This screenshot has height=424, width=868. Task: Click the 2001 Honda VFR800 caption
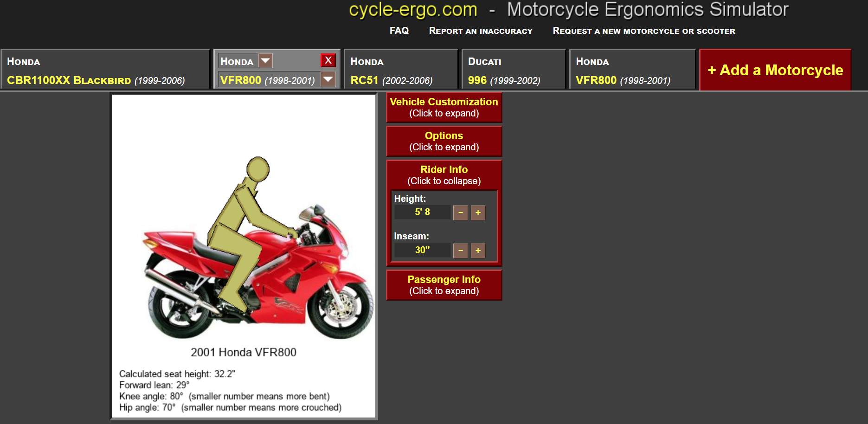coord(244,352)
